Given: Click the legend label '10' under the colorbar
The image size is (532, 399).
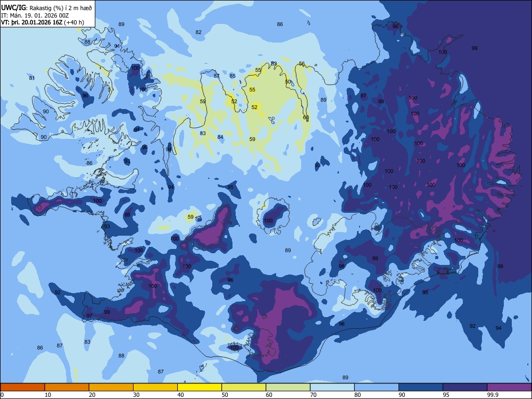Looking at the screenshot, I should [48, 395].
